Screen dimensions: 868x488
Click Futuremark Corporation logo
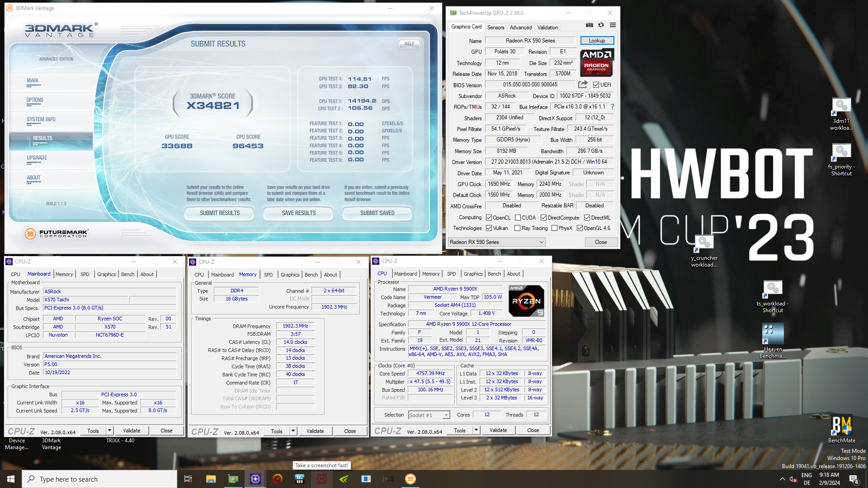pos(57,234)
